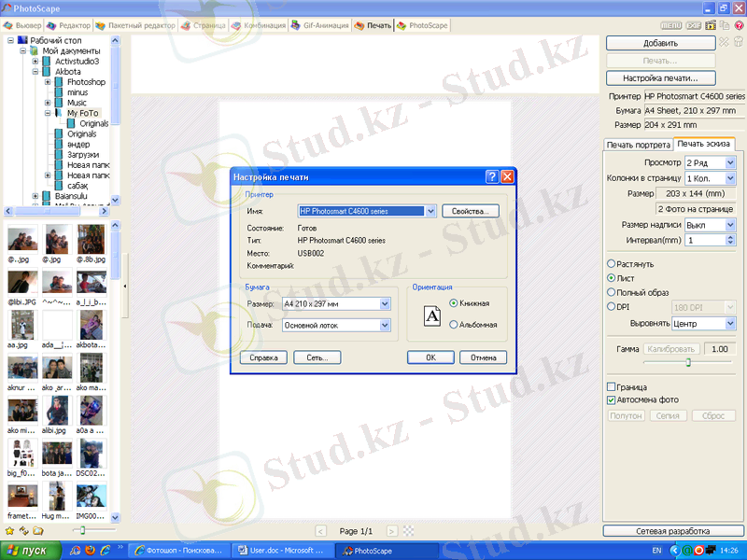Confirm the print setup with OK

click(x=430, y=357)
